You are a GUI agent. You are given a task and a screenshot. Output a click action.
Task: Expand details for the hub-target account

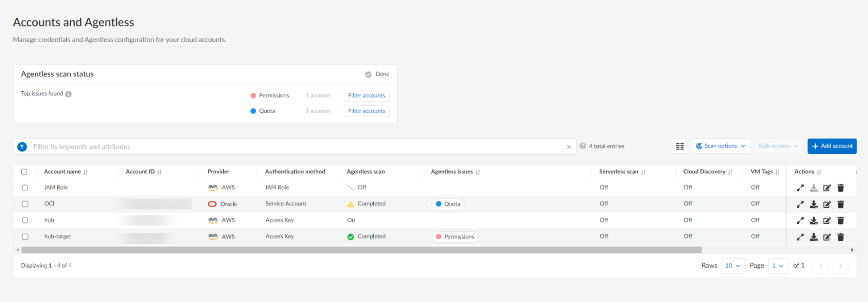click(800, 237)
